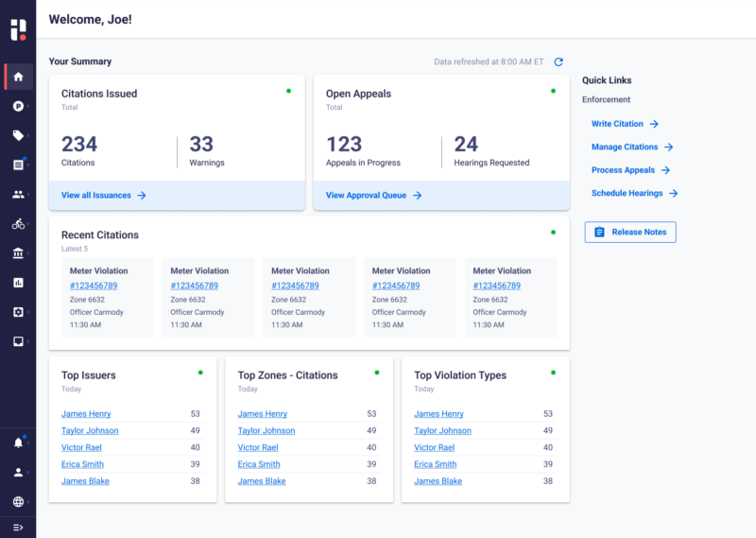Open the people group sidebar icon
The image size is (756, 538).
point(18,195)
